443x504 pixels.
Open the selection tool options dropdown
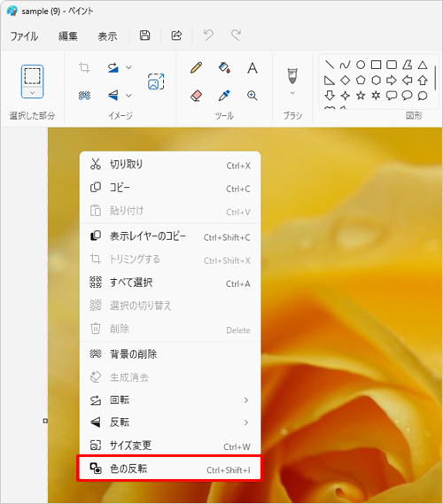[32, 93]
